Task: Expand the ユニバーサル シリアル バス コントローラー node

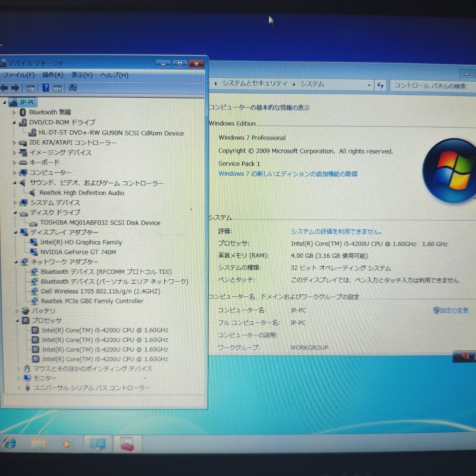Action: (x=18, y=388)
